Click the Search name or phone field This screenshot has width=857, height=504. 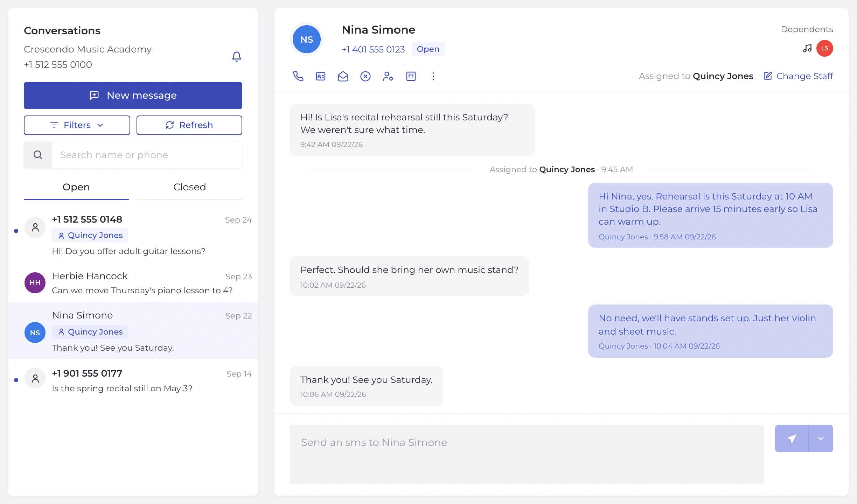point(147,155)
